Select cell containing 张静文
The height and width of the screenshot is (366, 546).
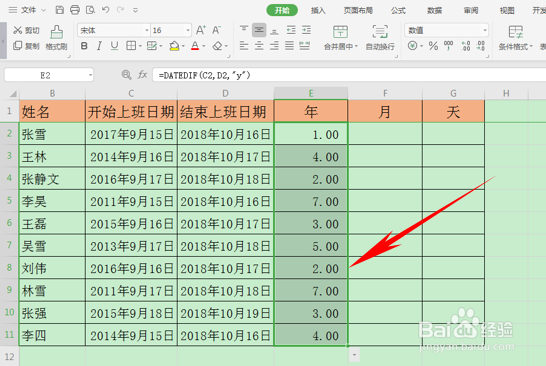coord(52,179)
